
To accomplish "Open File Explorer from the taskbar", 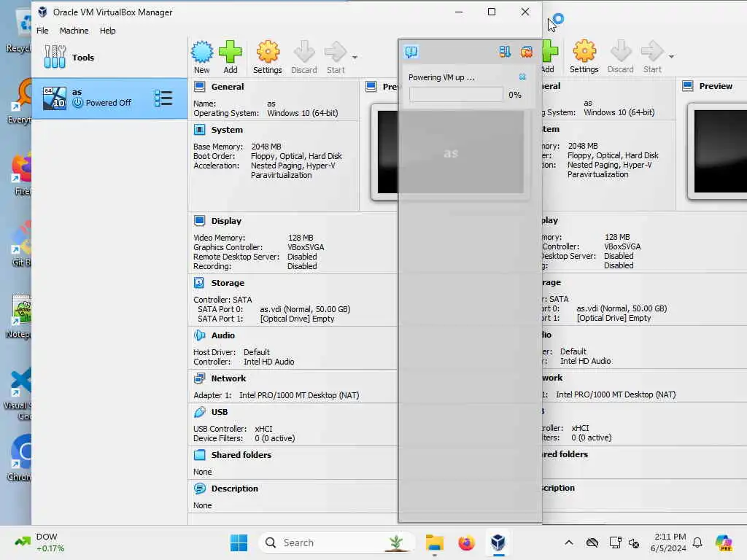I will pyautogui.click(x=435, y=542).
